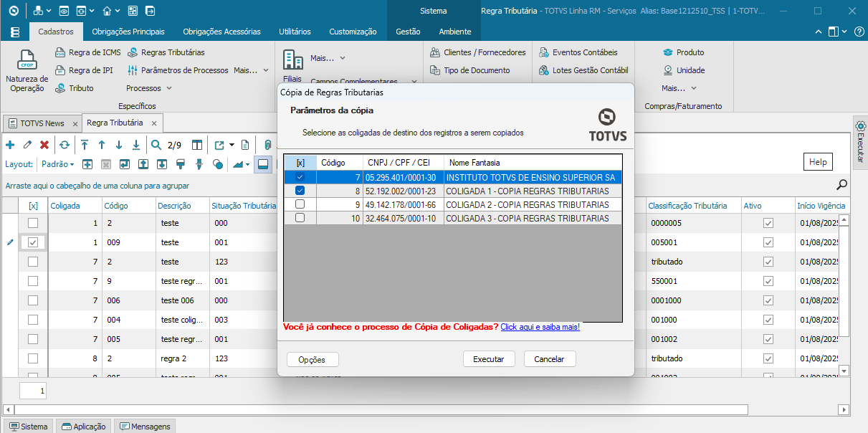
Task: Open Lotes Gestão Contábil
Action: point(583,70)
